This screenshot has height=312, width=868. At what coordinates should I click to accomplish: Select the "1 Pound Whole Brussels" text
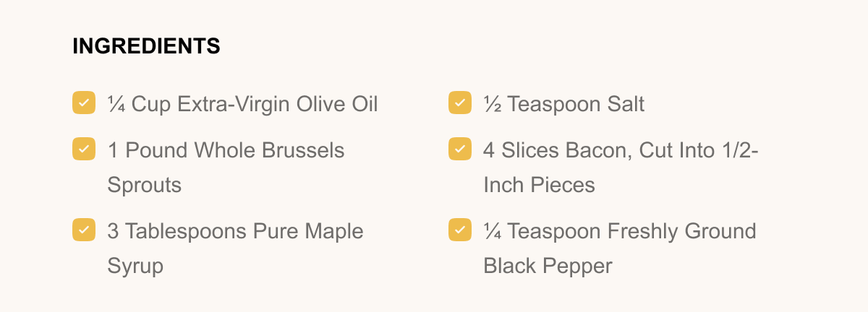pos(226,150)
